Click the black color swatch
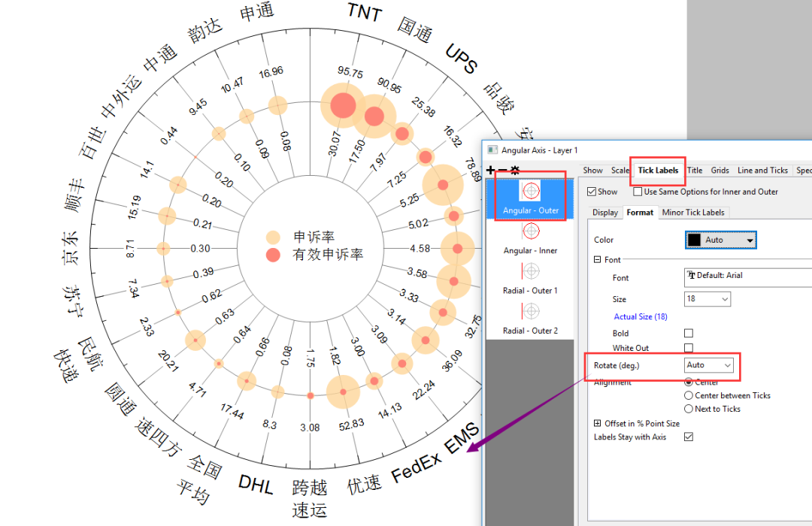 (x=695, y=240)
